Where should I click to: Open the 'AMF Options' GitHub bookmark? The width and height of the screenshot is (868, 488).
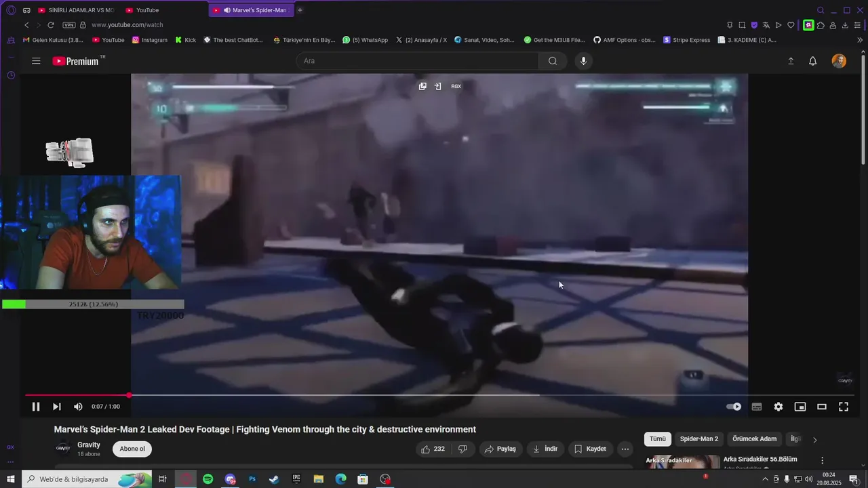(625, 40)
